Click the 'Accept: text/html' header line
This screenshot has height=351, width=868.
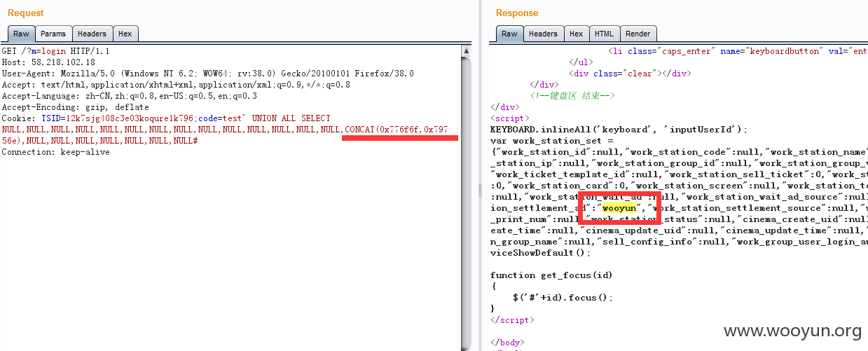pyautogui.click(x=176, y=85)
